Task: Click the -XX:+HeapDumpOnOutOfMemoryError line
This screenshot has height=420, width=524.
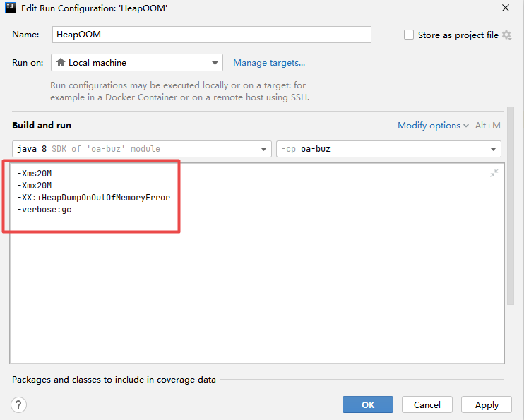Action: pos(93,198)
